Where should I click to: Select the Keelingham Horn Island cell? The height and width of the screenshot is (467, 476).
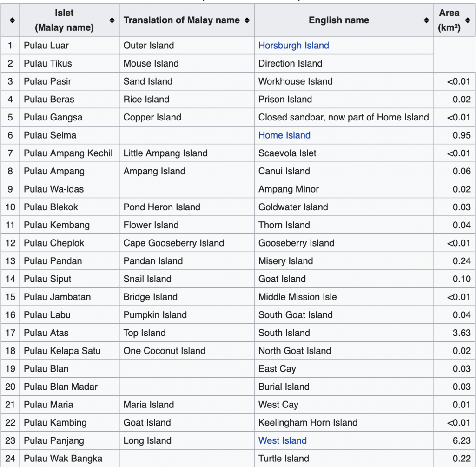[308, 423]
